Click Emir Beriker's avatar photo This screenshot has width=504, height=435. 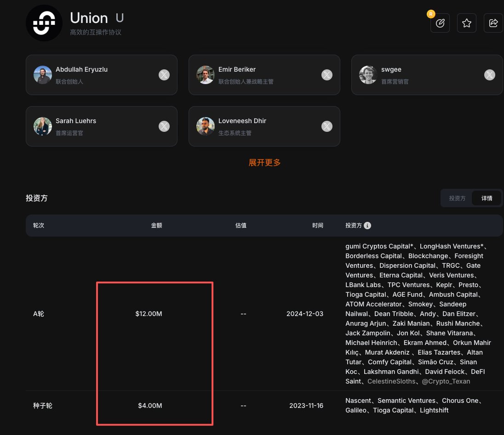(x=206, y=75)
